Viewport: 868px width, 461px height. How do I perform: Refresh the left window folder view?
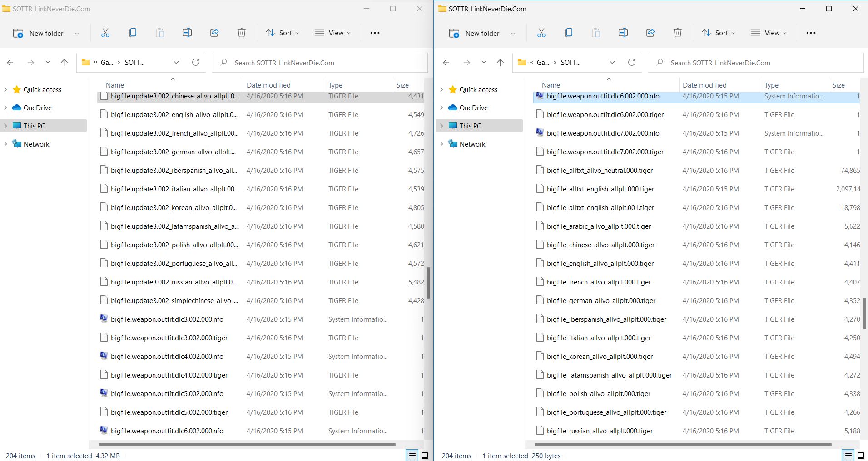pyautogui.click(x=196, y=62)
